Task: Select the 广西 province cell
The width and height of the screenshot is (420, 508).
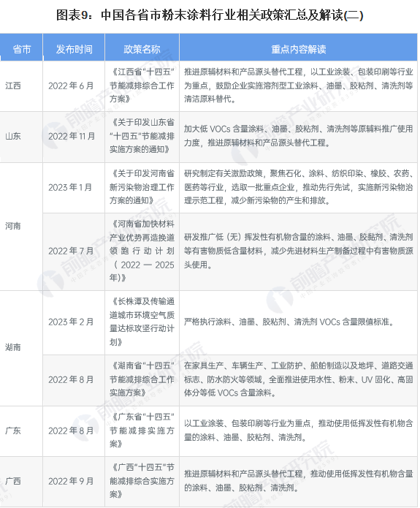Action: coord(13,481)
